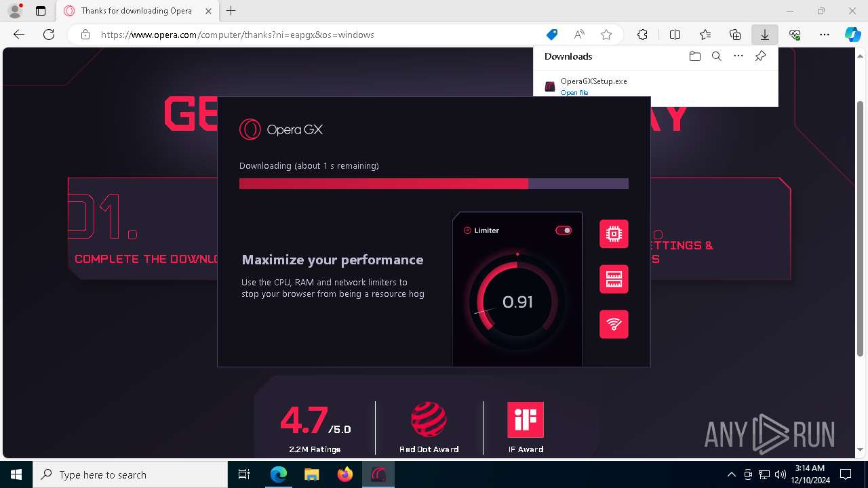Switch to Opera GX installer taskbar button

(378, 474)
